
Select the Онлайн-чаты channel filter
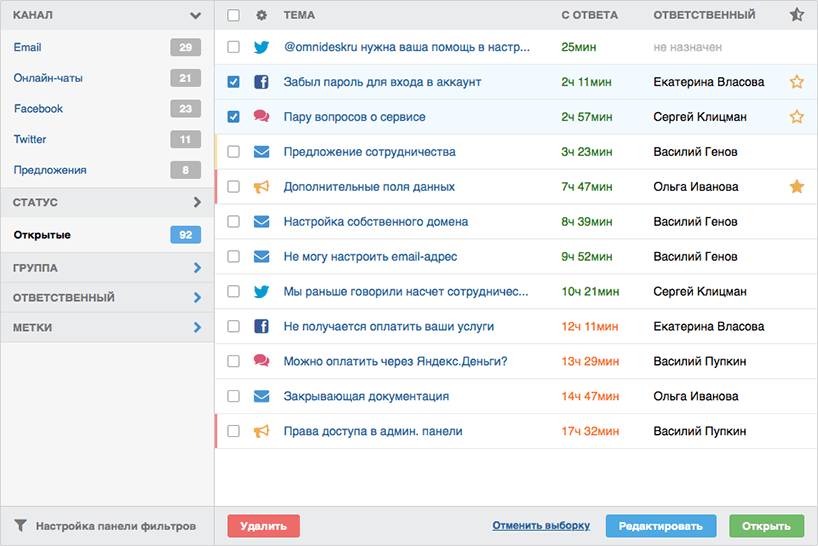click(x=48, y=78)
